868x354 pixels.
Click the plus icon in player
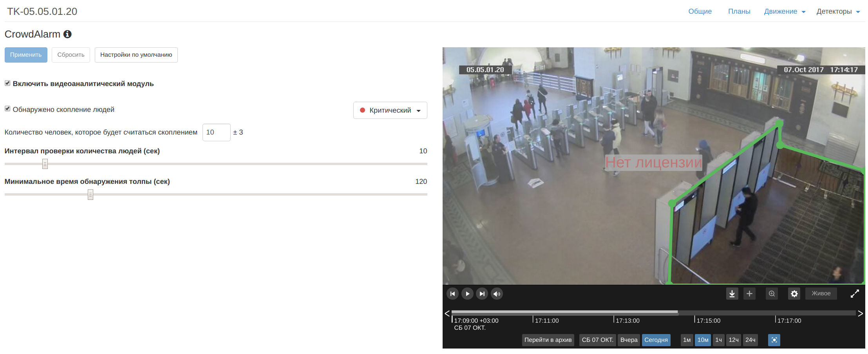pos(749,294)
